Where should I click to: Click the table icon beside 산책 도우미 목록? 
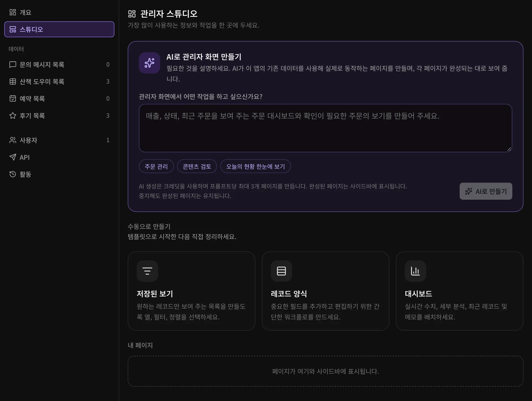(13, 81)
